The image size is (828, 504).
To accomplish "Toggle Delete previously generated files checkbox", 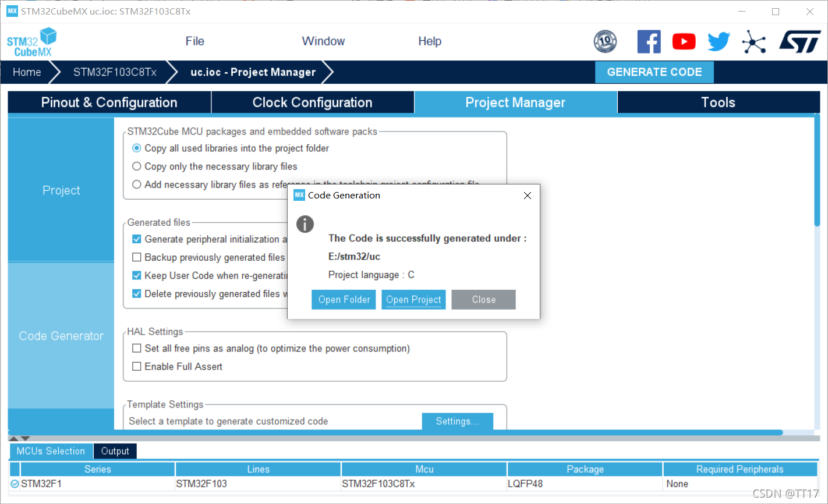I will [136, 294].
